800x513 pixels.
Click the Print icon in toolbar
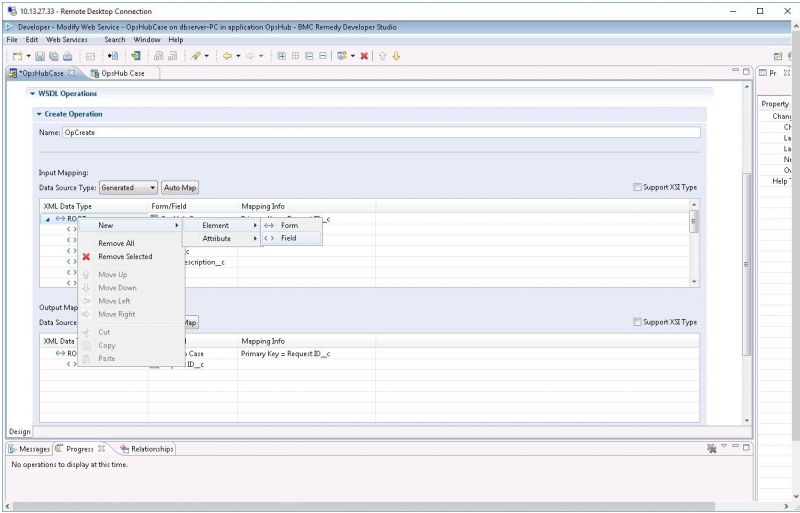67,56
